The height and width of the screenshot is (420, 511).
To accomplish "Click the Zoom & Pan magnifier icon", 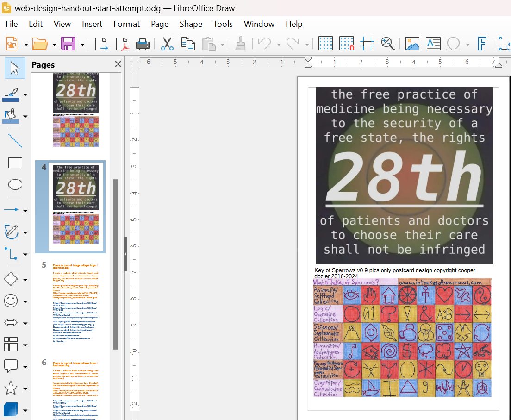I will [x=388, y=44].
